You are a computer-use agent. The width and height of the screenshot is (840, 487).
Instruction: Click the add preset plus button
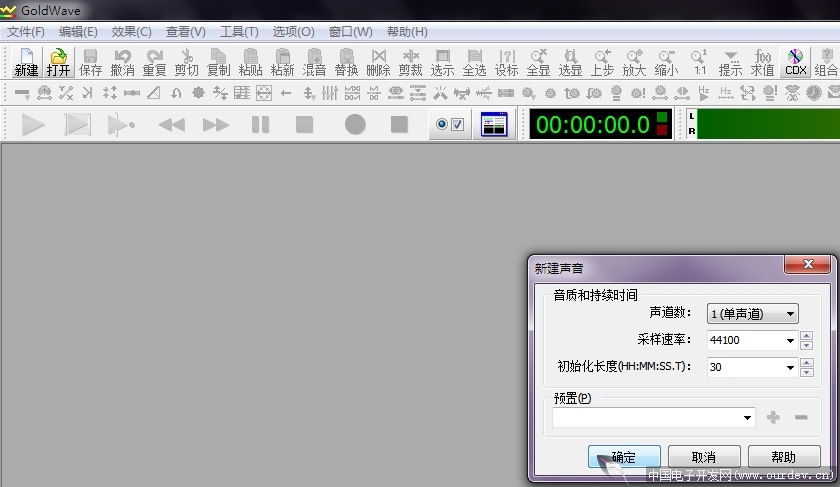point(773,417)
